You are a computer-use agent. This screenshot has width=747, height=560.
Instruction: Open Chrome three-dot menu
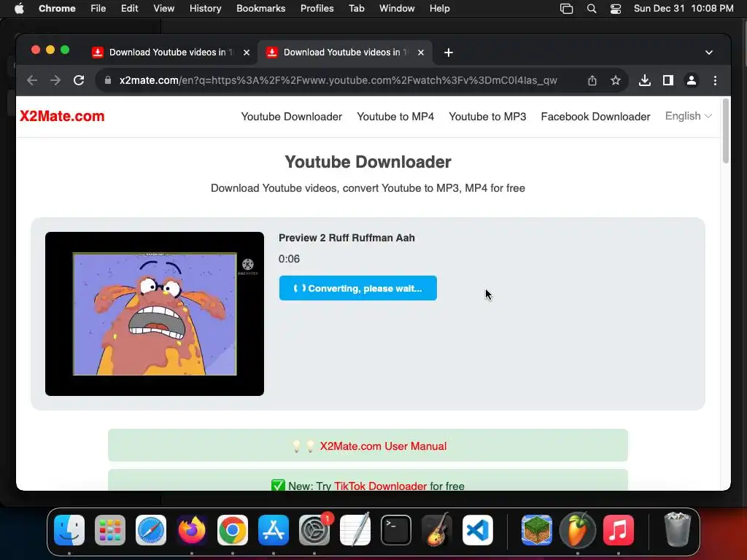[715, 80]
